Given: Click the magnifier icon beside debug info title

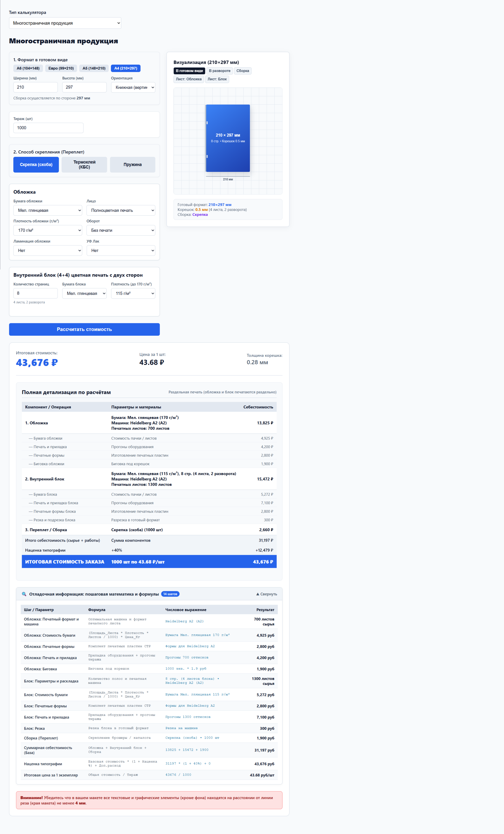Looking at the screenshot, I should pos(24,594).
